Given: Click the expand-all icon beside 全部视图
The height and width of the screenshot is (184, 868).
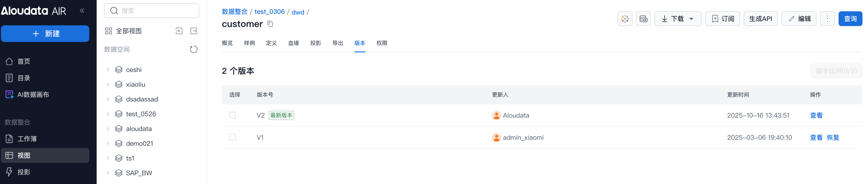Looking at the screenshot, I should pos(179,31).
